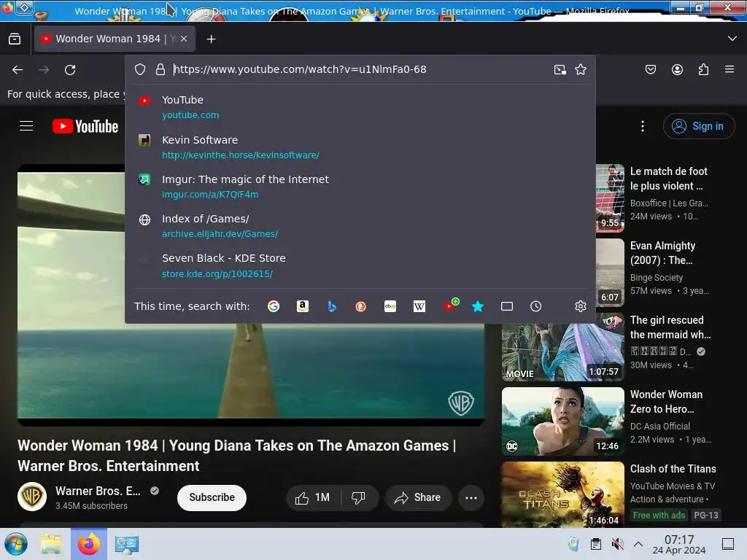Open a new tab
Screen dimensions: 747x560
coord(211,39)
